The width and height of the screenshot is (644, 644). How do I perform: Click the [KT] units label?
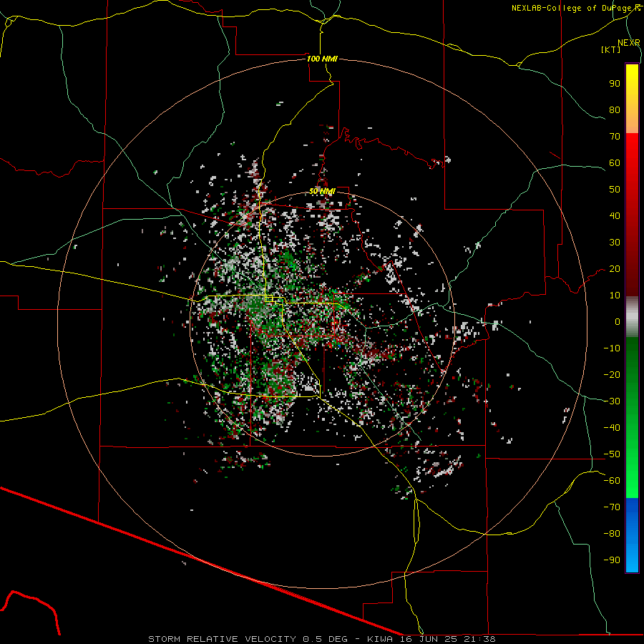coord(610,49)
